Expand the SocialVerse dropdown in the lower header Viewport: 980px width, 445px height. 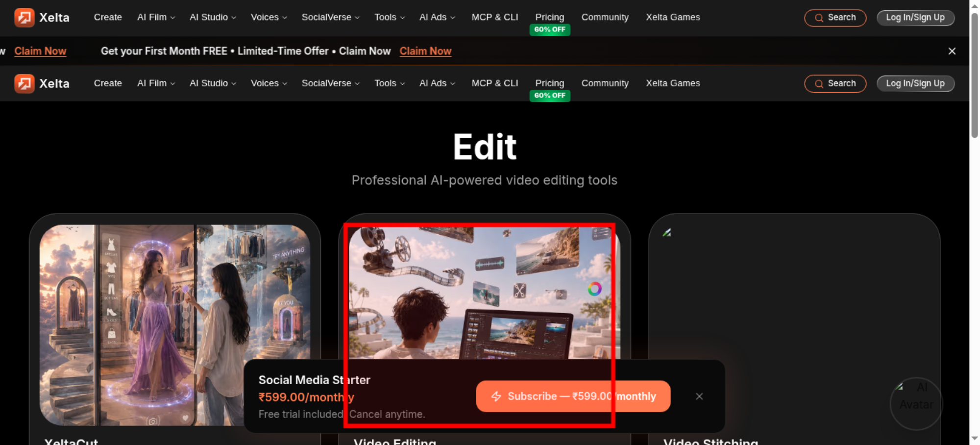point(331,83)
